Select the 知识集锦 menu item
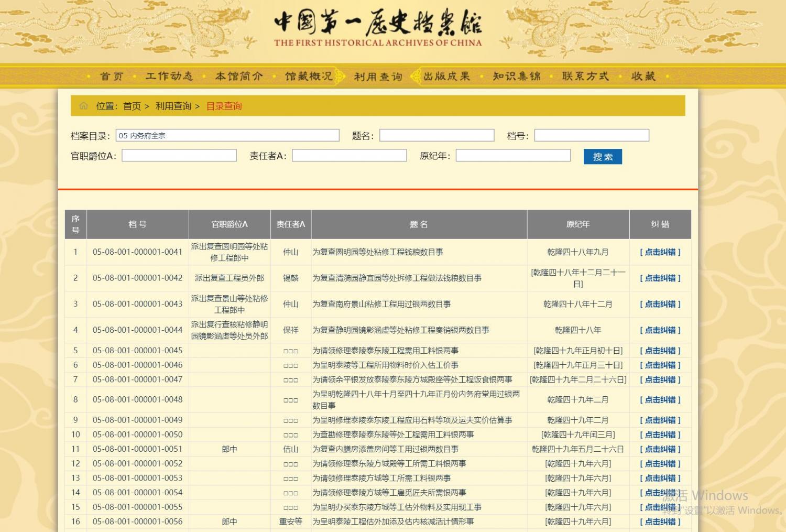The width and height of the screenshot is (786, 532). pyautogui.click(x=517, y=77)
